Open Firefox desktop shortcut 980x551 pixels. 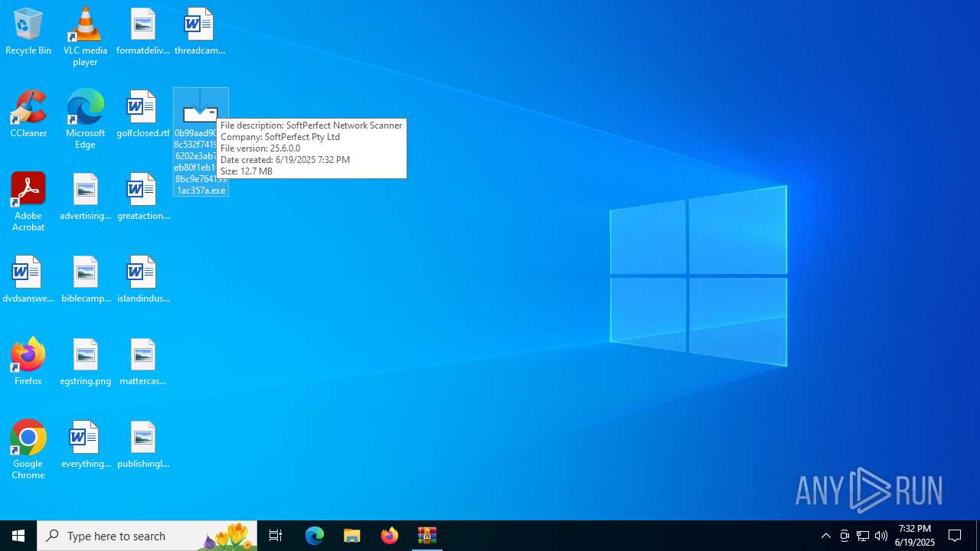[x=28, y=363]
